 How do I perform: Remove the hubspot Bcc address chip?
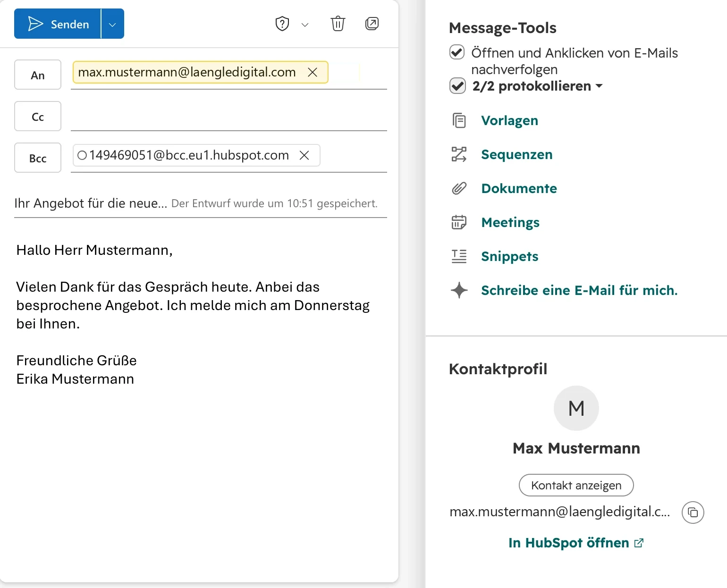[x=304, y=155]
